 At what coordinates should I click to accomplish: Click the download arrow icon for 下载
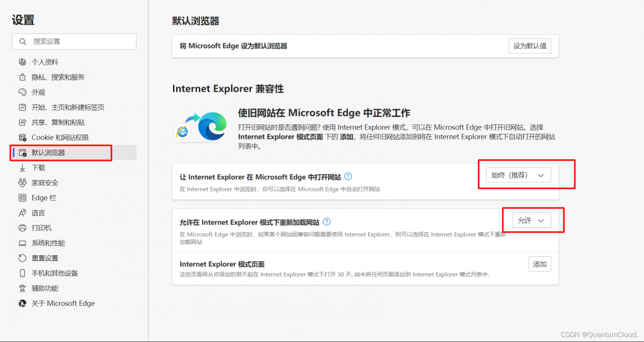(x=22, y=168)
